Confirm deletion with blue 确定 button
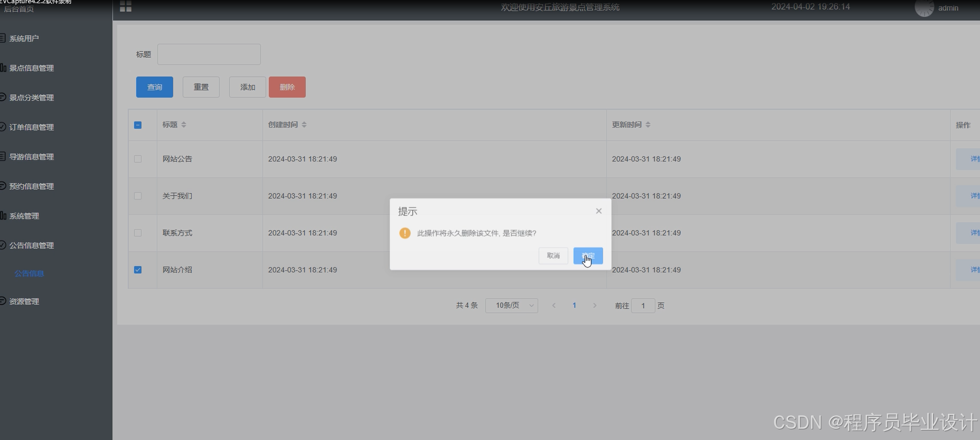 click(x=588, y=256)
